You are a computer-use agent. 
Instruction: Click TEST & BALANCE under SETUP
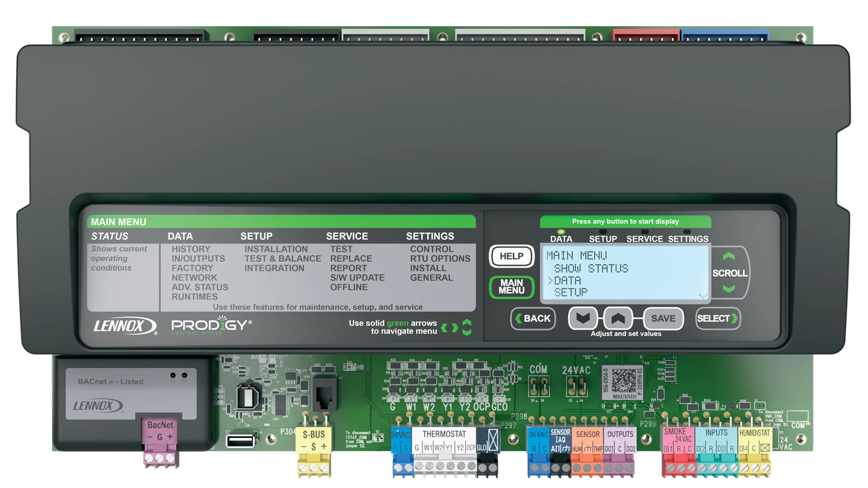282,259
